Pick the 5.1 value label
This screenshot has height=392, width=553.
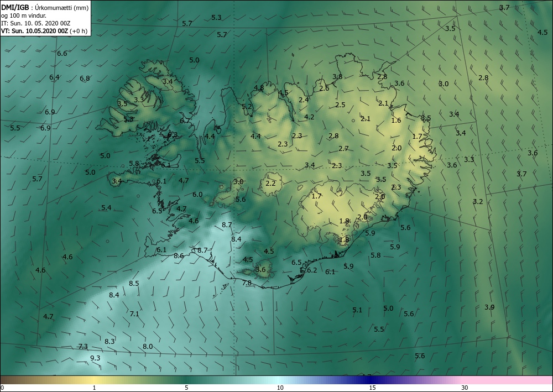(357, 310)
